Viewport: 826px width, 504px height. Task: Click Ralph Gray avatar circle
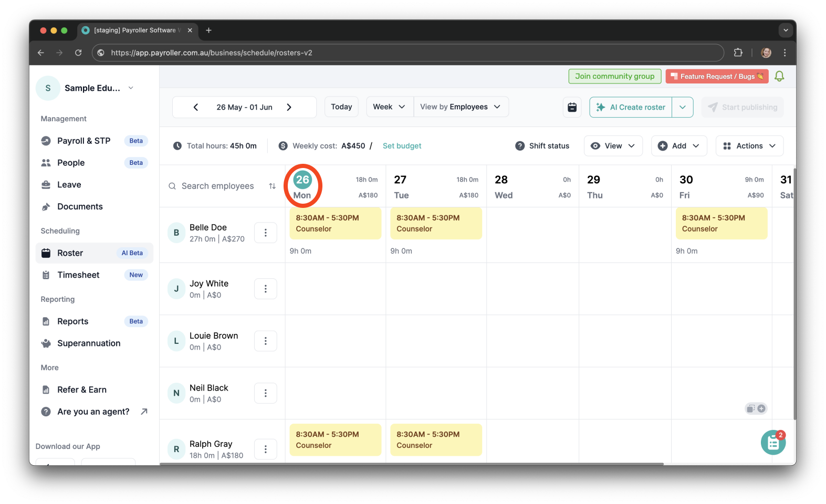(x=176, y=449)
